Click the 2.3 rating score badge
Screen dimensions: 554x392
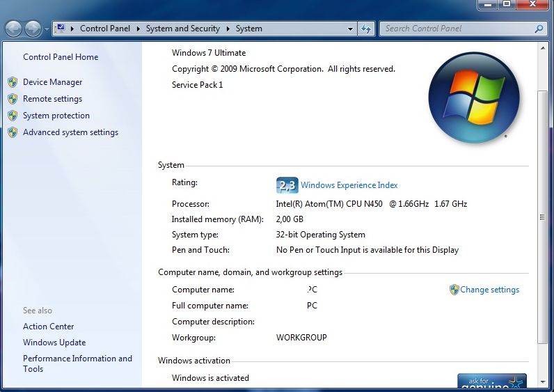pyautogui.click(x=287, y=185)
